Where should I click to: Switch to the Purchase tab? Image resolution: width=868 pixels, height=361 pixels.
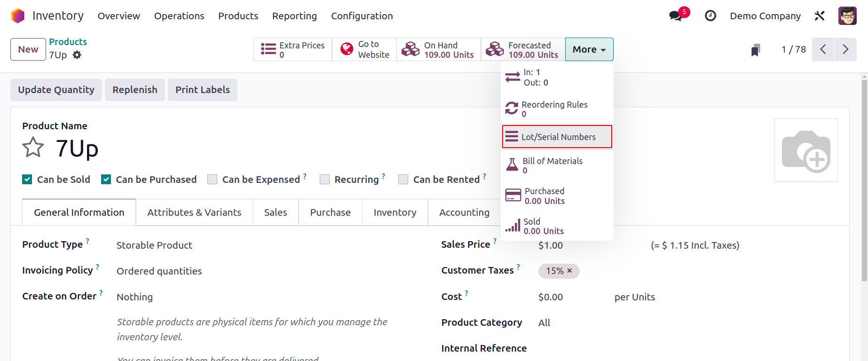331,212
